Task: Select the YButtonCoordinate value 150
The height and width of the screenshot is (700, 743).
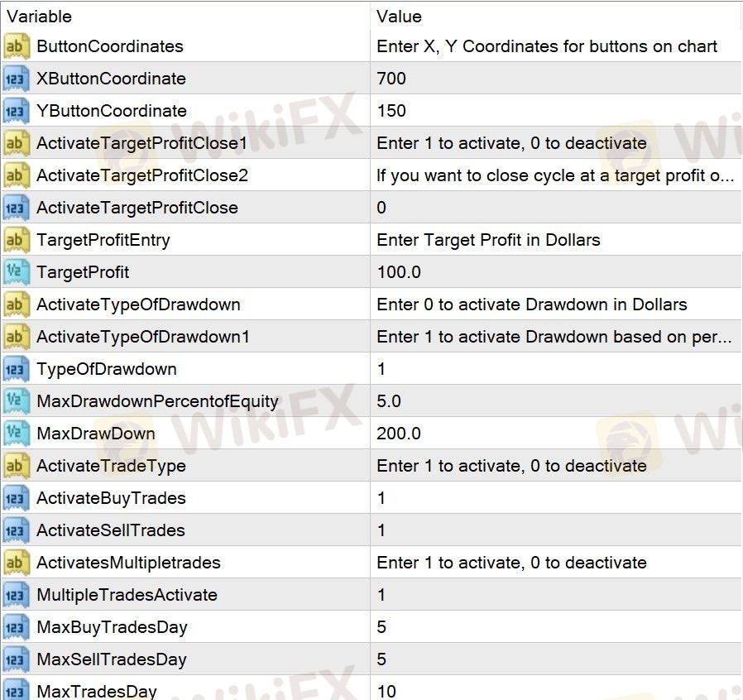Action: click(391, 111)
